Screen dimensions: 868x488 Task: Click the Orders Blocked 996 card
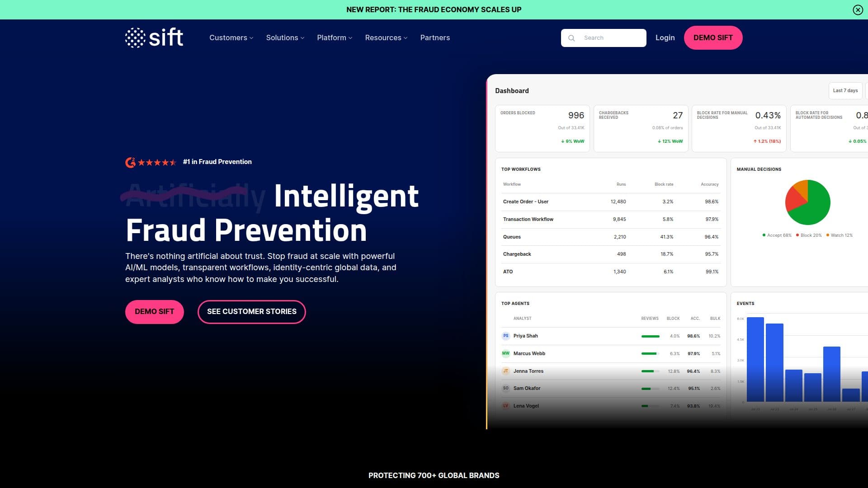(x=542, y=128)
